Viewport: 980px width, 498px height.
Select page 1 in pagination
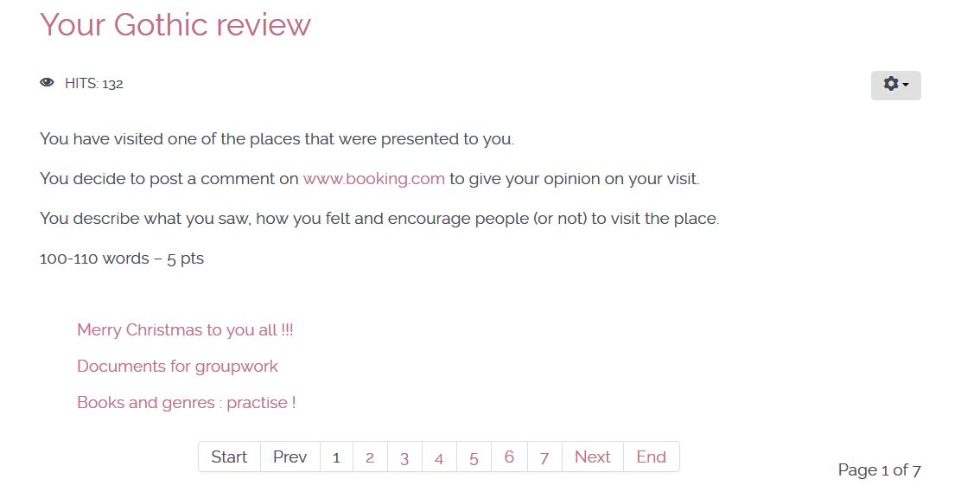336,457
